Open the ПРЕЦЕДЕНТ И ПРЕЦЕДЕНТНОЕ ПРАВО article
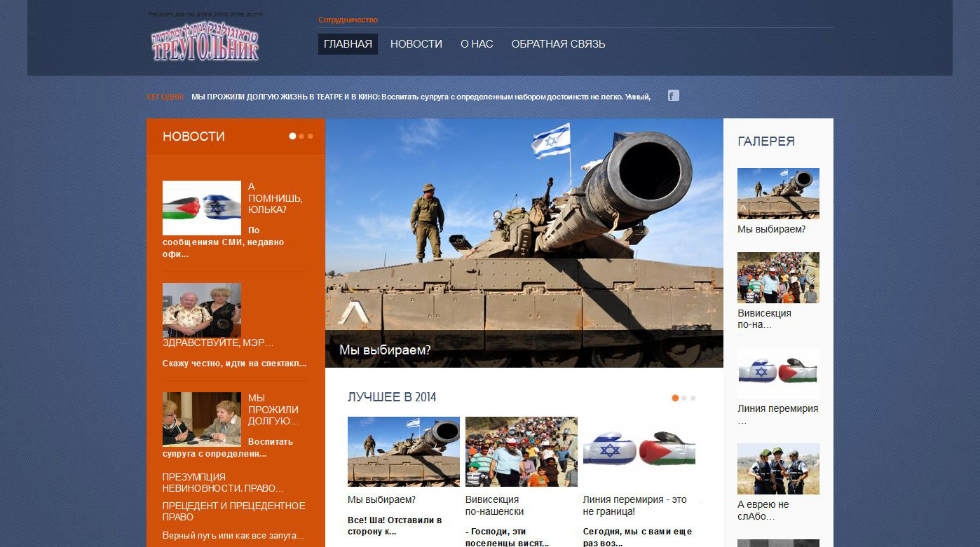980x547 pixels. [x=233, y=511]
